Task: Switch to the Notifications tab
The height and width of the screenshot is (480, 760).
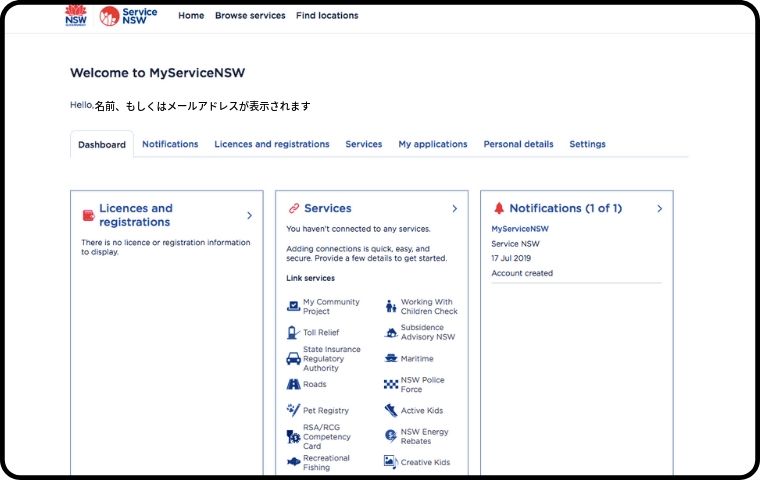Action: coord(170,144)
